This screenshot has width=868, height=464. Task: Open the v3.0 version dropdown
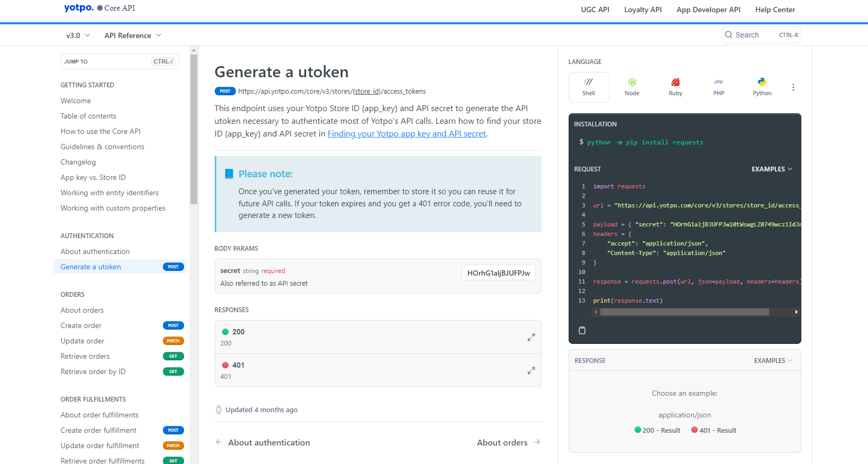pos(78,35)
